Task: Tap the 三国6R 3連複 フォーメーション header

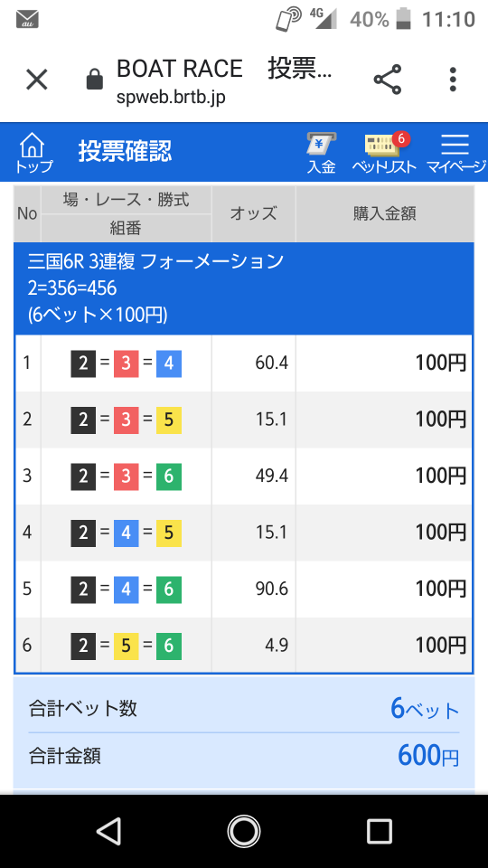Action: [155, 261]
